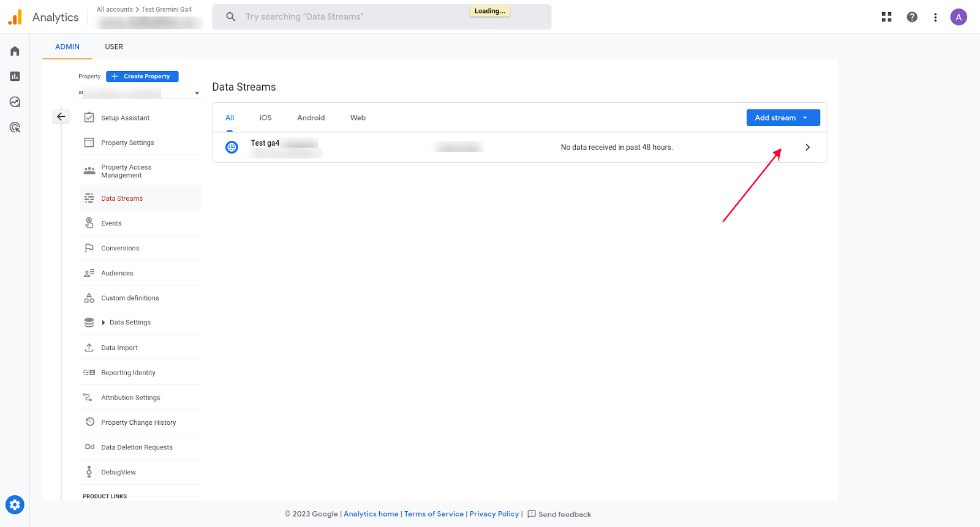Image resolution: width=980 pixels, height=527 pixels.
Task: Open Setup Assistant menu item
Action: pyautogui.click(x=140, y=118)
